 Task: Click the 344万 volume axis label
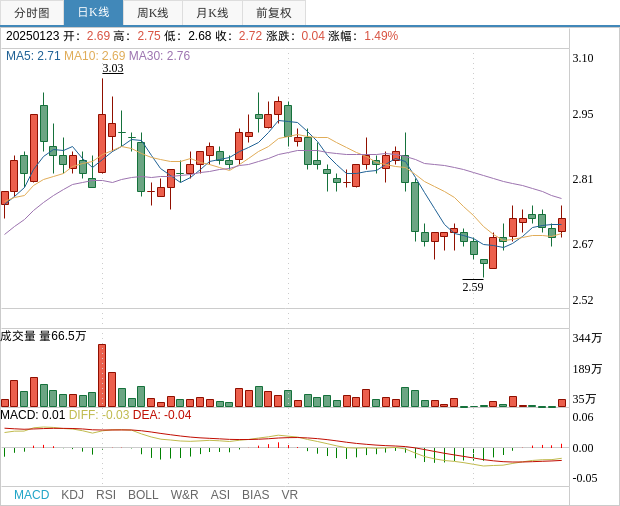click(x=587, y=338)
